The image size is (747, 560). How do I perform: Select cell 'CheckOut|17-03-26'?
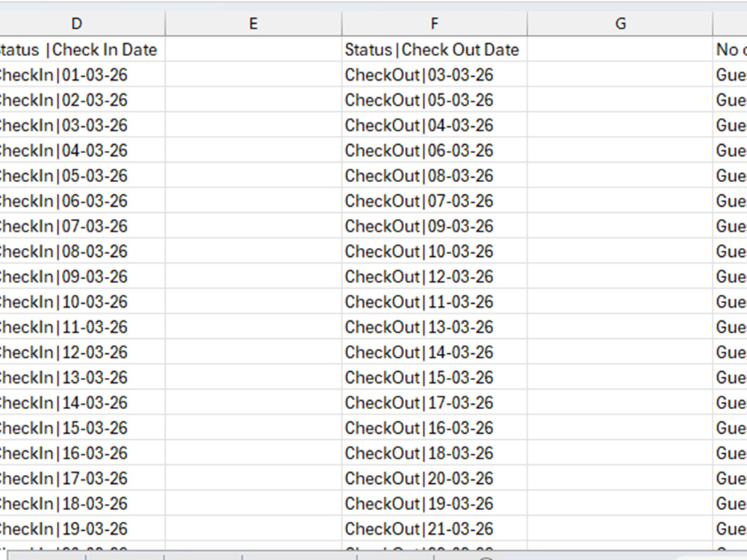[x=435, y=403]
